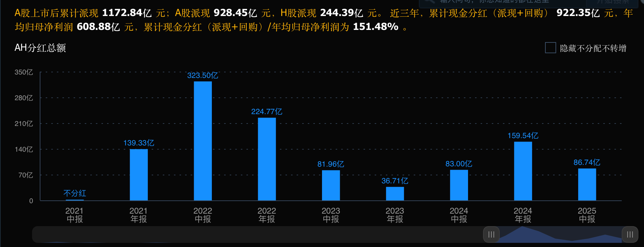Click the 隐藏不分配不转增 label text
644x247 pixels.
[x=593, y=48]
